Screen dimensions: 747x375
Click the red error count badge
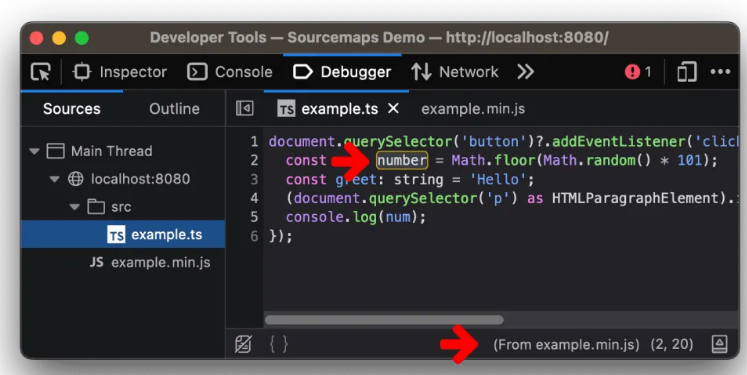[638, 72]
